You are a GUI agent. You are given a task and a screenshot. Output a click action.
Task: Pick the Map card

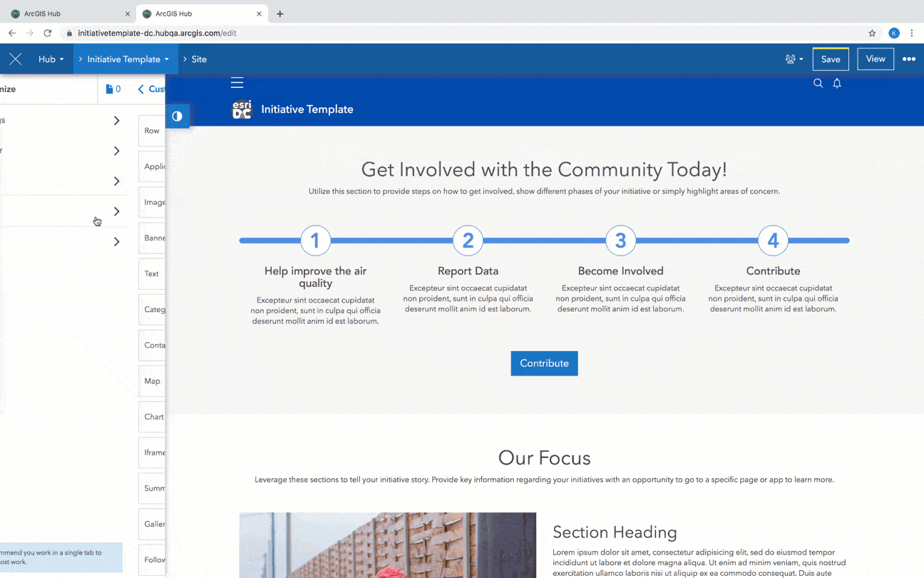click(x=152, y=381)
